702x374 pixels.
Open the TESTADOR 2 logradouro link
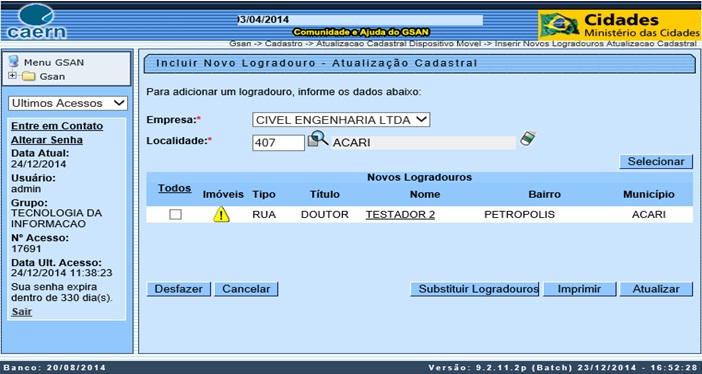[x=400, y=215]
